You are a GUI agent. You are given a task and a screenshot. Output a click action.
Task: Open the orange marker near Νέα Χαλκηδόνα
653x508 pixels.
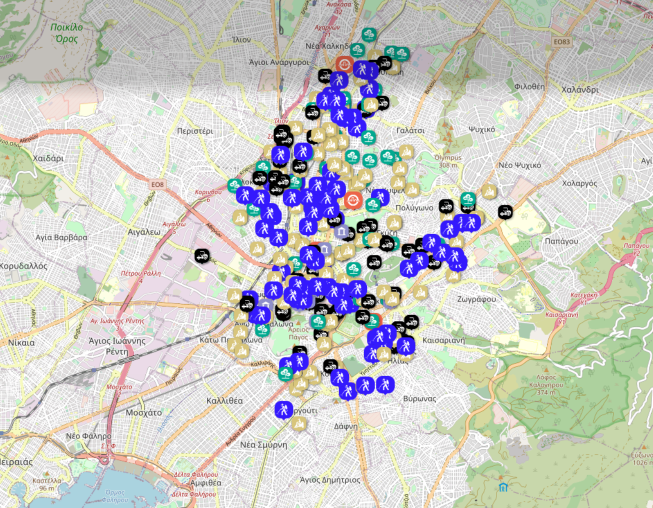(x=345, y=65)
